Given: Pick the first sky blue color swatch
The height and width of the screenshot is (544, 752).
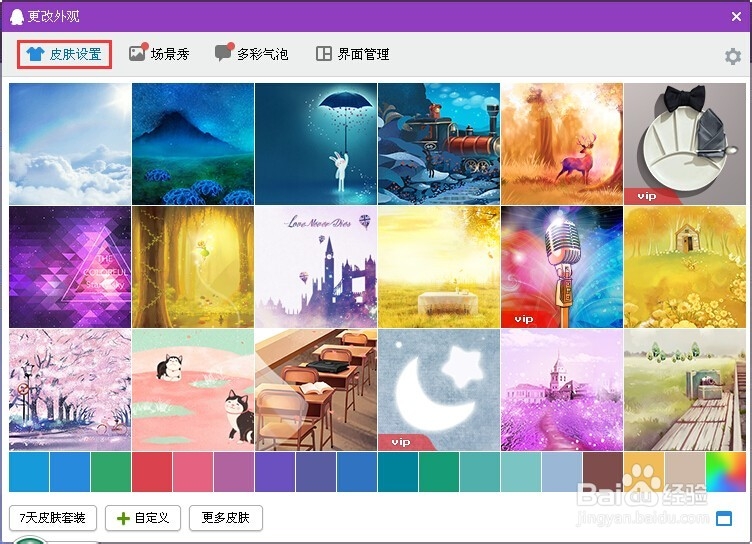Looking at the screenshot, I should [29, 472].
